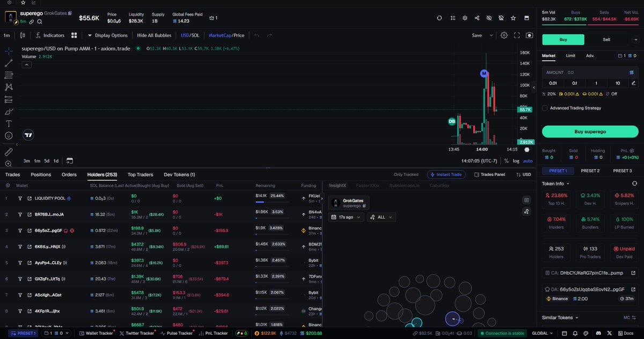644x339 pixels.
Task: Toggle Instant Trade mode
Action: point(447,175)
